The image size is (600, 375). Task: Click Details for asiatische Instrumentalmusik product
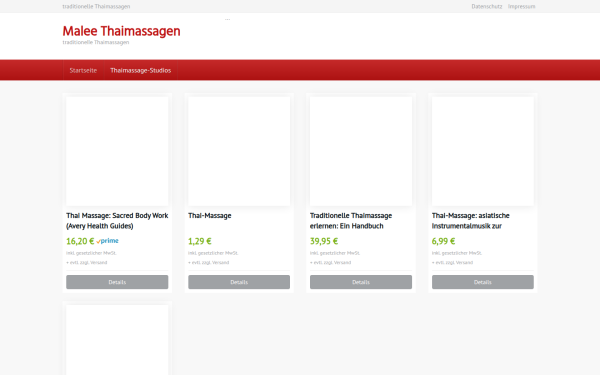pyautogui.click(x=483, y=282)
